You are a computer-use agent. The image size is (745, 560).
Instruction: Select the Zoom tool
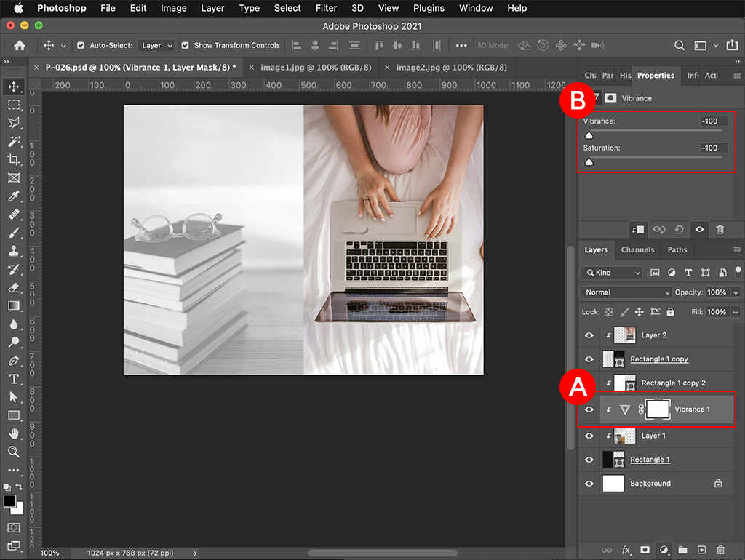14,452
